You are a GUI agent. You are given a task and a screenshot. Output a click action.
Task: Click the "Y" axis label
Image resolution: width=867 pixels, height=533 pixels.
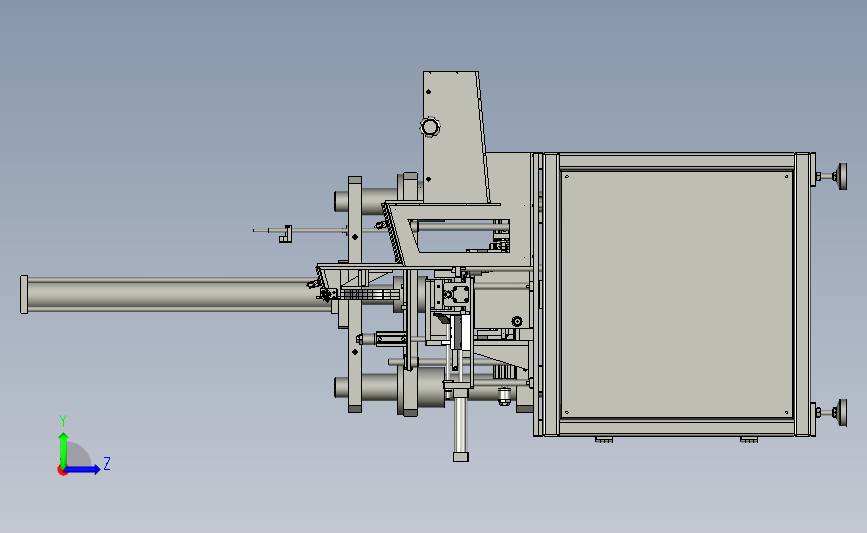click(x=62, y=421)
